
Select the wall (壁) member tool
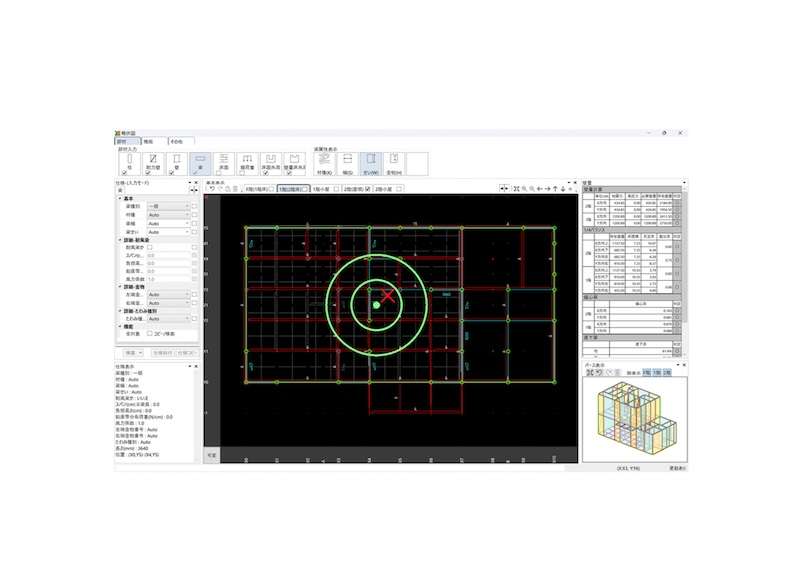176,160
